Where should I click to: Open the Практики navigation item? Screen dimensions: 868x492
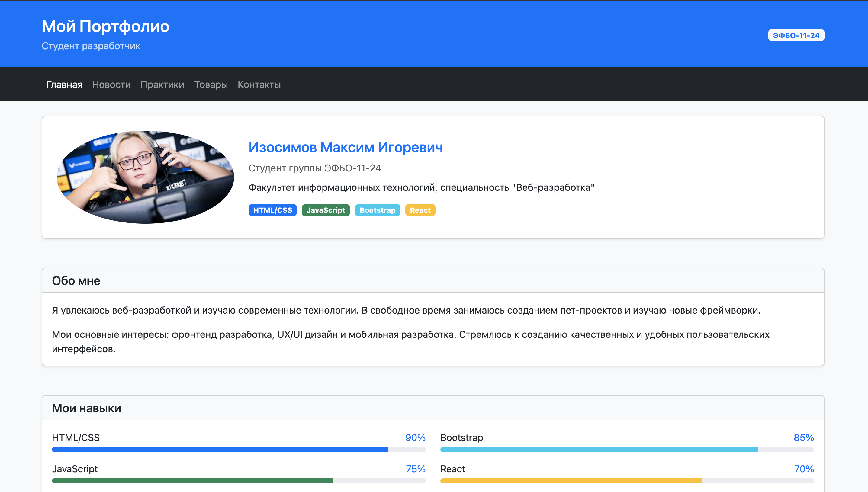point(162,85)
